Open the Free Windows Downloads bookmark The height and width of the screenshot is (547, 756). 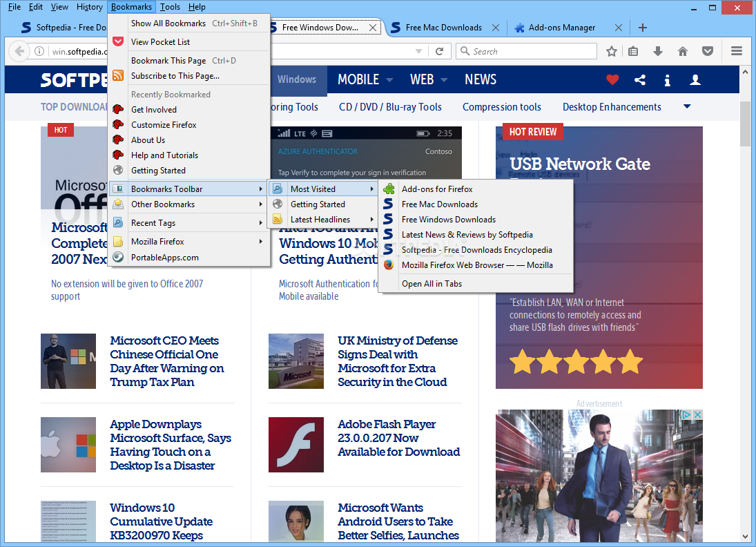tap(476, 220)
